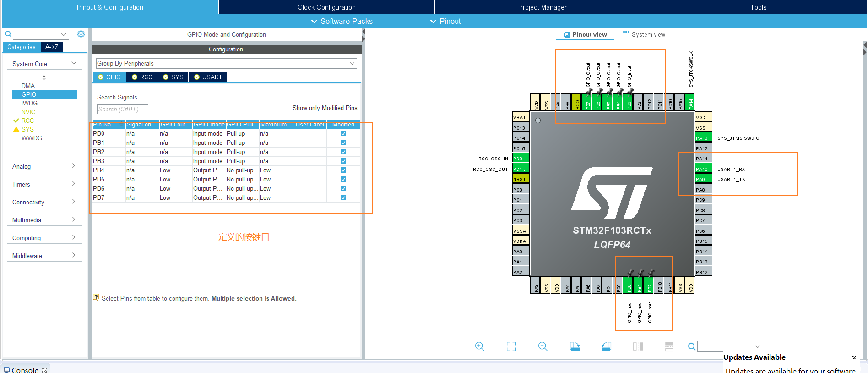Toggle Modified checkbox for PB7 row

point(343,197)
